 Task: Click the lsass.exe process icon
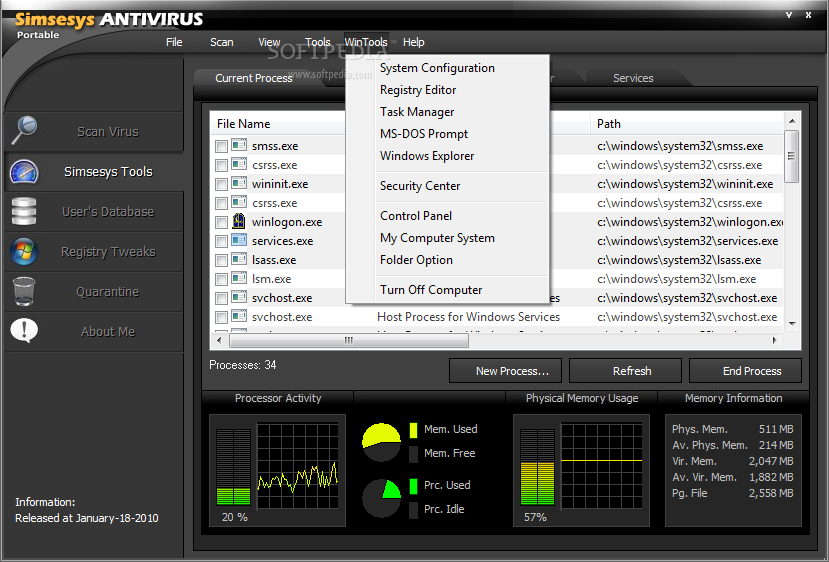tap(239, 259)
